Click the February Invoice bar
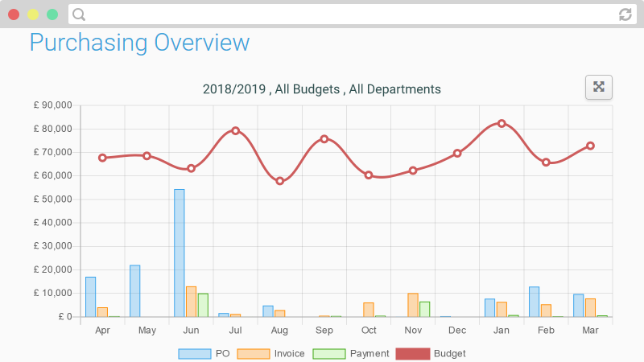This screenshot has width=644, height=362. pyautogui.click(x=546, y=311)
